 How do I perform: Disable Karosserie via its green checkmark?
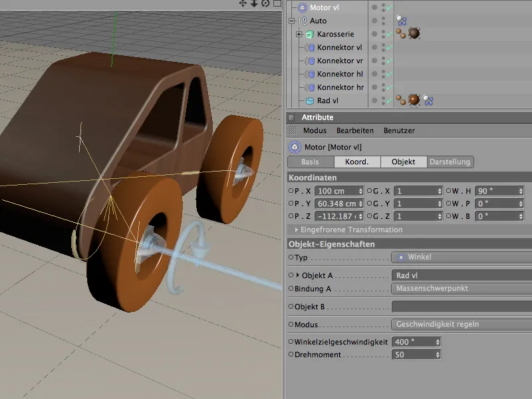[x=389, y=35]
